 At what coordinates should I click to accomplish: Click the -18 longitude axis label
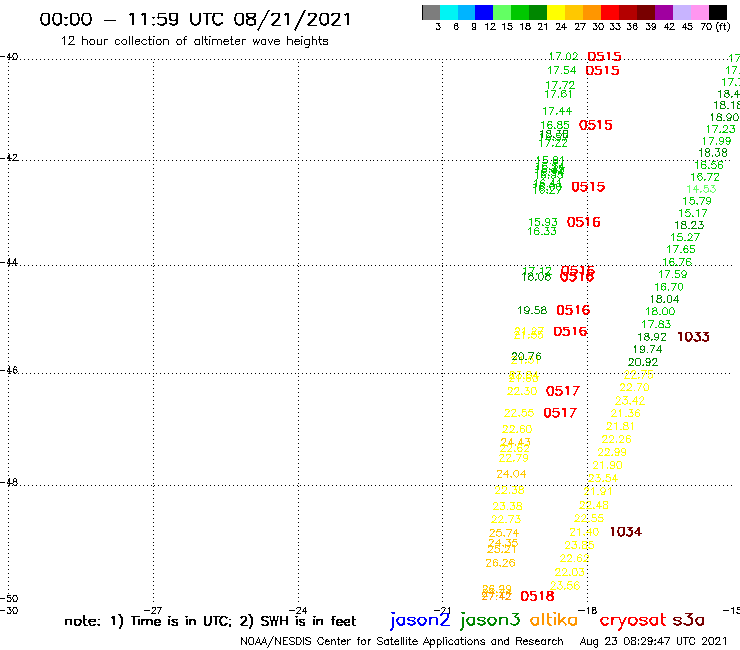[588, 610]
